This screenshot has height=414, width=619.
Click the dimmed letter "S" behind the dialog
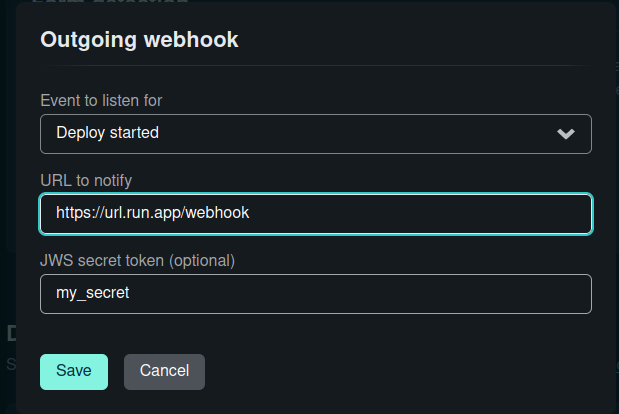coord(11,364)
